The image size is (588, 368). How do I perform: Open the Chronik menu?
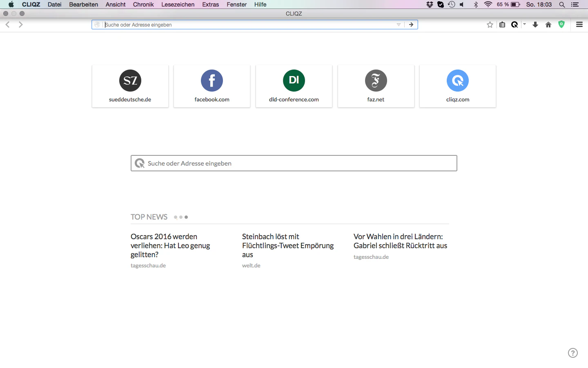tap(143, 4)
